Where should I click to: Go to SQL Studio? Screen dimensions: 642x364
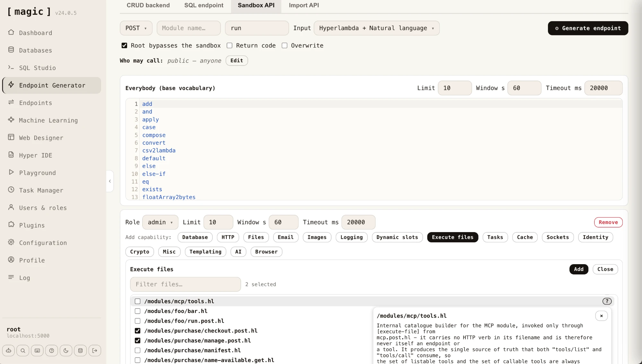point(52,68)
